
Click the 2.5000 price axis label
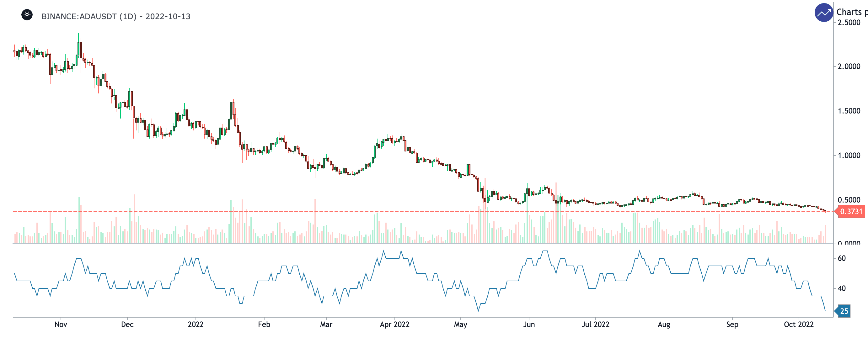[x=849, y=23]
